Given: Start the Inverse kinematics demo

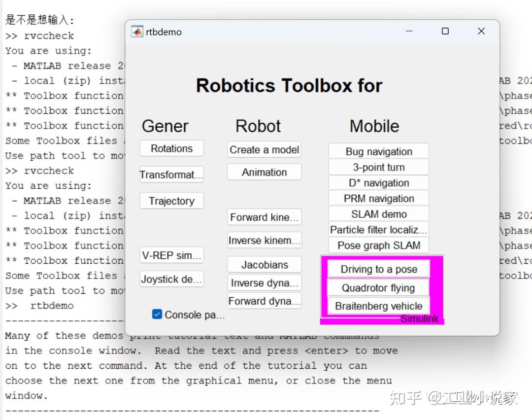Looking at the screenshot, I should click(264, 240).
